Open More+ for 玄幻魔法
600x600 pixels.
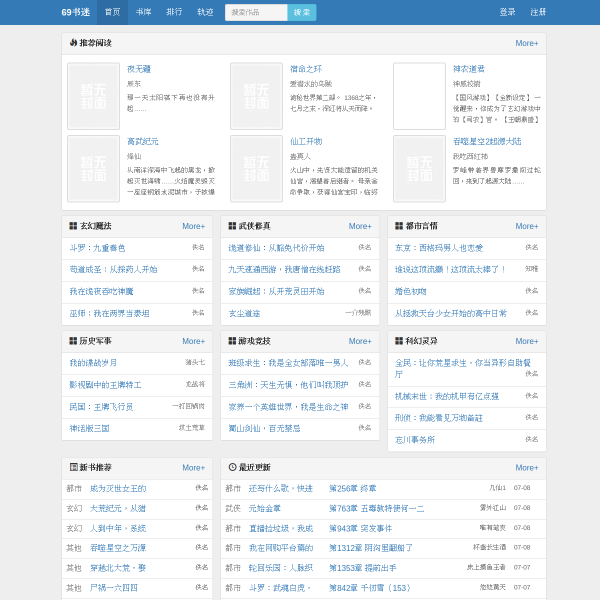(194, 226)
